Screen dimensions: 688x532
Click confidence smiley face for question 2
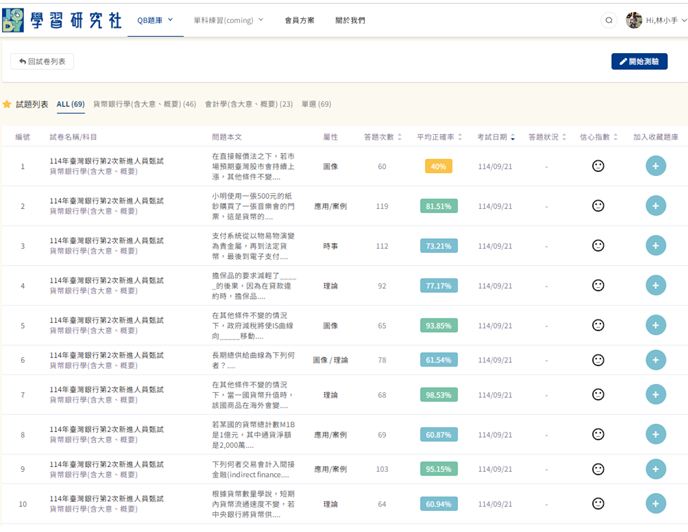[x=598, y=206]
